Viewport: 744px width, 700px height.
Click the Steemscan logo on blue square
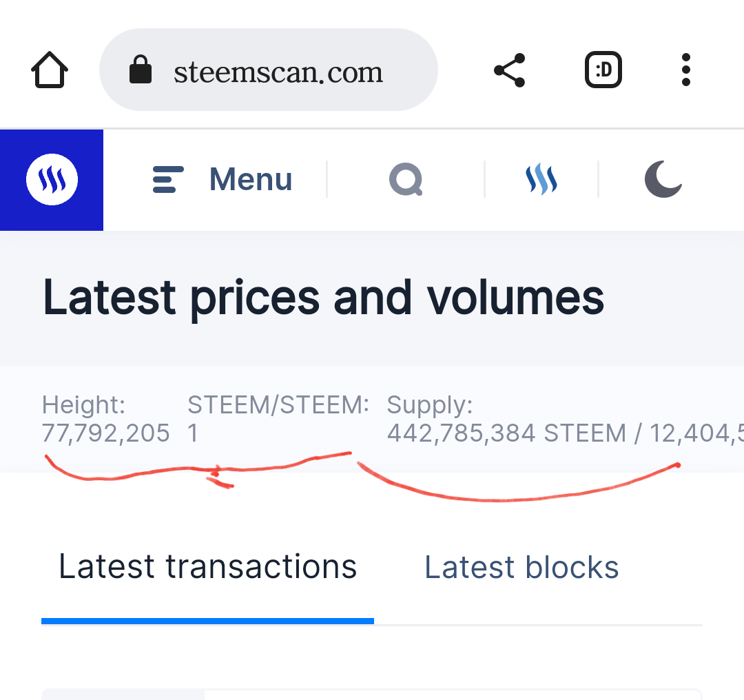[x=52, y=180]
